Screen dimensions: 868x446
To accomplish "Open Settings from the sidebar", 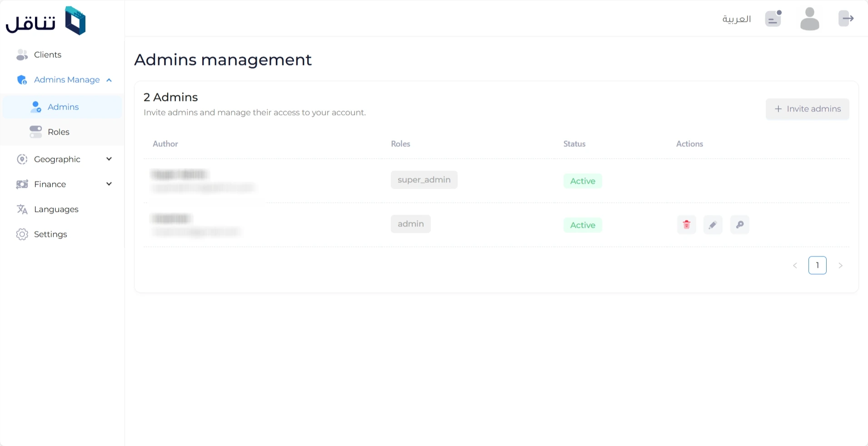I will pos(50,234).
